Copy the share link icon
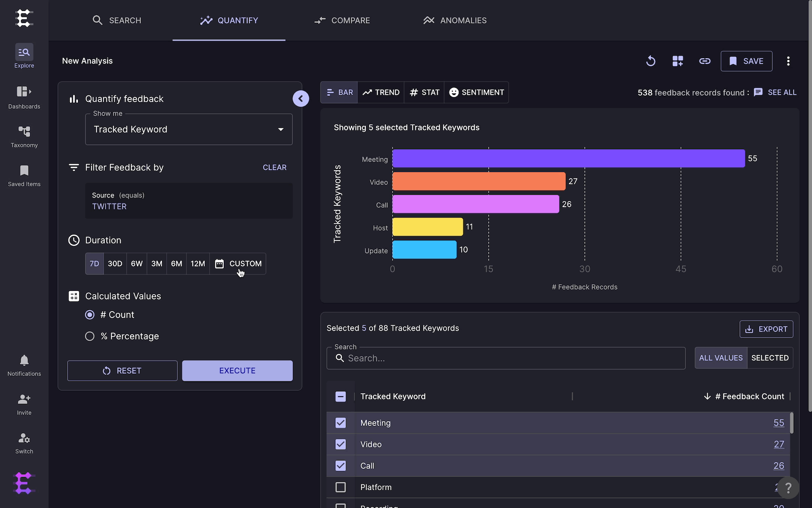This screenshot has width=812, height=508. coord(705,61)
